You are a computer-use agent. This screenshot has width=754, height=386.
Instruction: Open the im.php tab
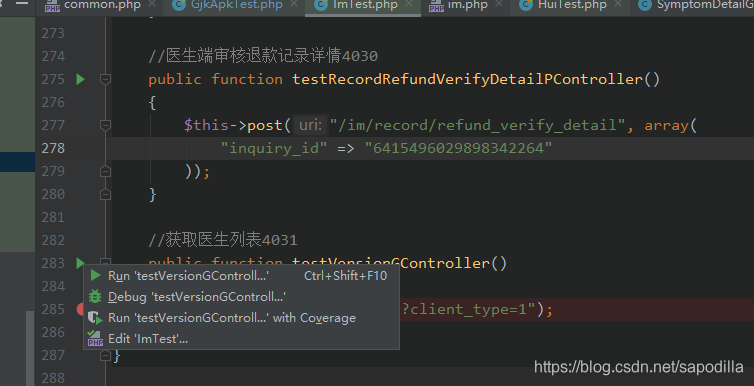(x=468, y=5)
